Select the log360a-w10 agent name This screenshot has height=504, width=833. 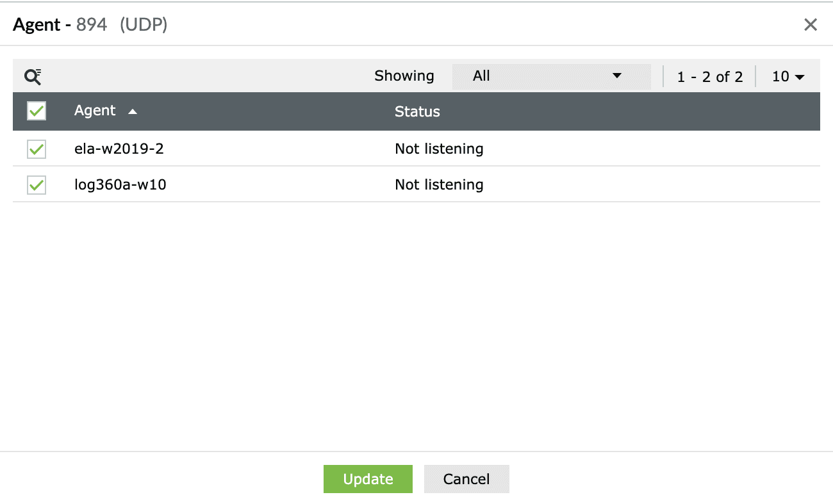(120, 185)
